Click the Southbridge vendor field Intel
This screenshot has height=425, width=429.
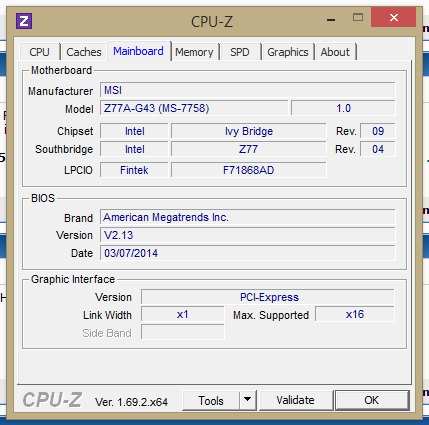(x=134, y=149)
